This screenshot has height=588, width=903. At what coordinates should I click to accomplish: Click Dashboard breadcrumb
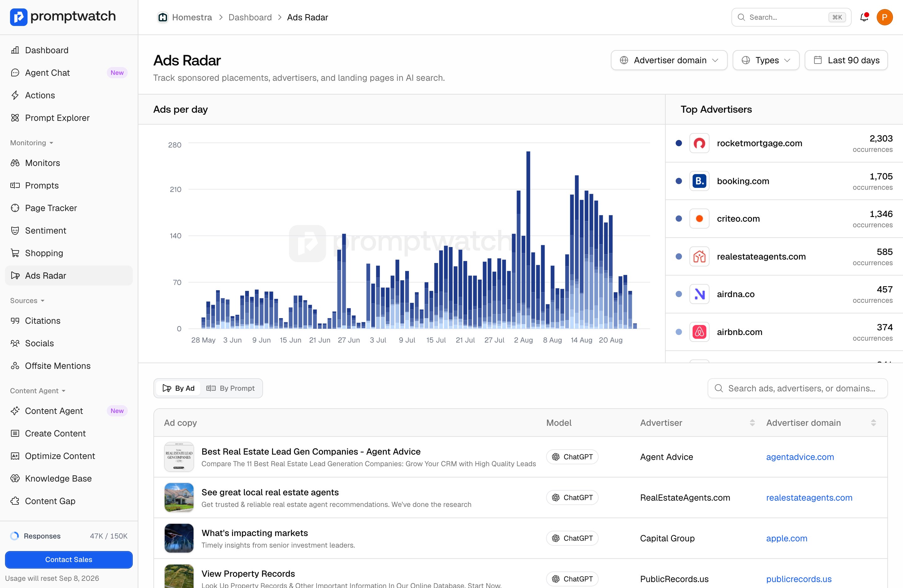[250, 17]
